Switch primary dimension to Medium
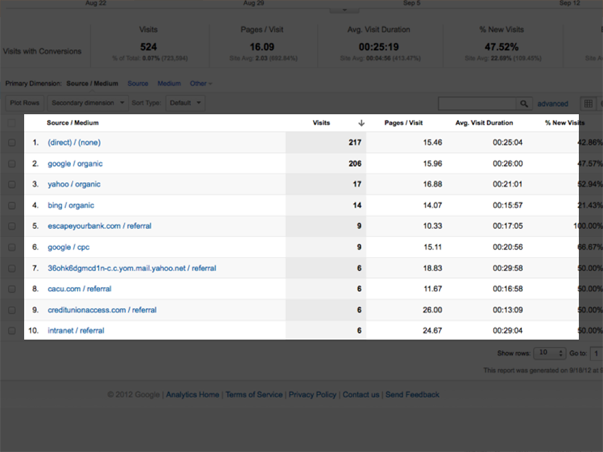 click(169, 84)
